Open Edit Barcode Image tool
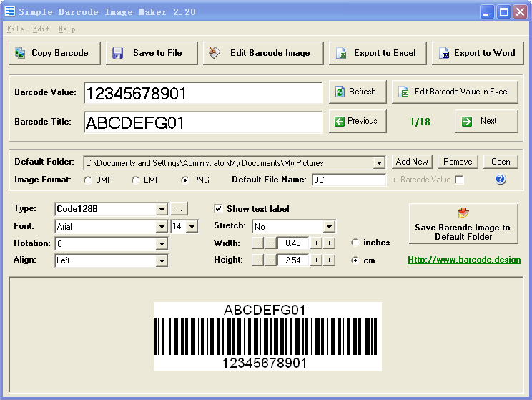532x400 pixels. click(263, 54)
